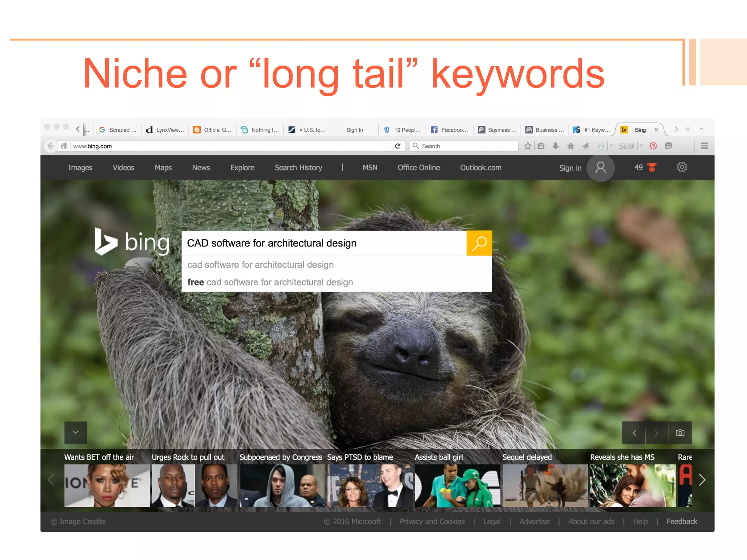Switch to the #1 Keyw... browser tab
Viewport: 747px width, 560px height.
(592, 130)
